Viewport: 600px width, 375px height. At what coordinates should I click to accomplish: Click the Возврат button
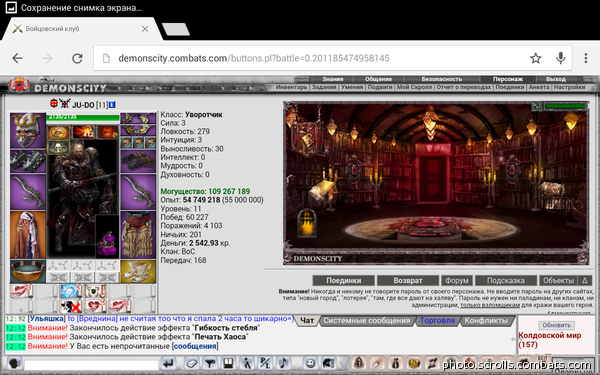pos(408,280)
